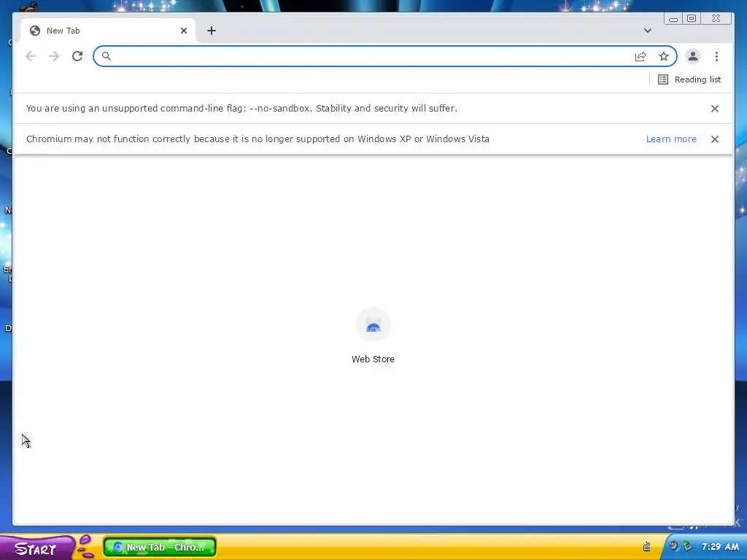Minimize the Chromium window

point(673,19)
